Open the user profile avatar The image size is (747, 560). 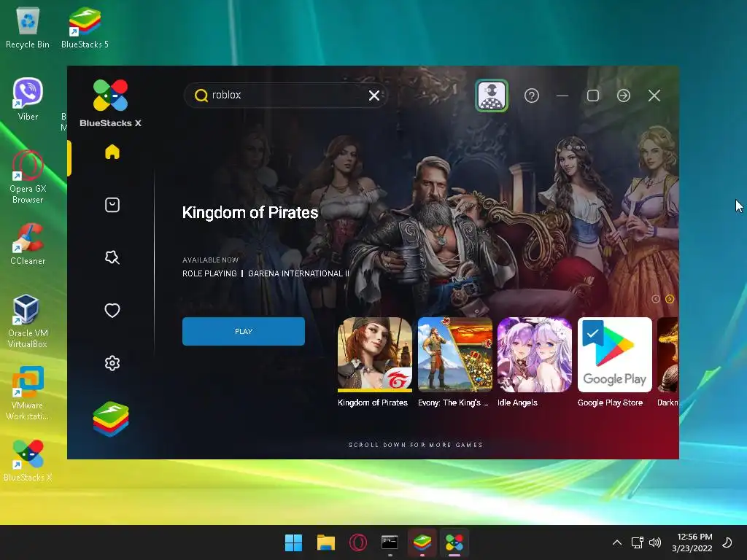pos(492,96)
